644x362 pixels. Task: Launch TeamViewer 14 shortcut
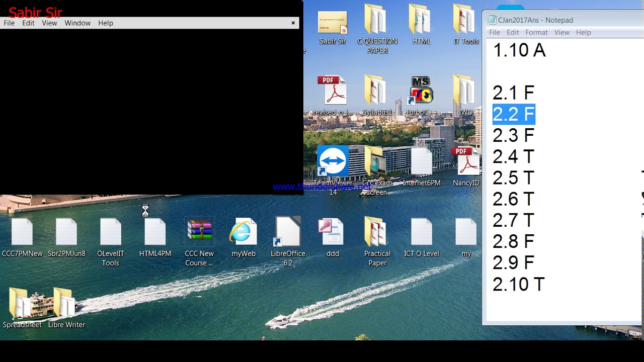(333, 170)
